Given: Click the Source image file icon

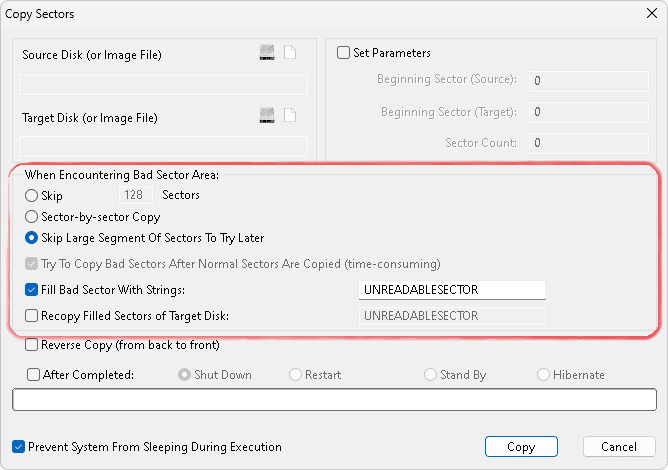Looking at the screenshot, I should pos(290,54).
